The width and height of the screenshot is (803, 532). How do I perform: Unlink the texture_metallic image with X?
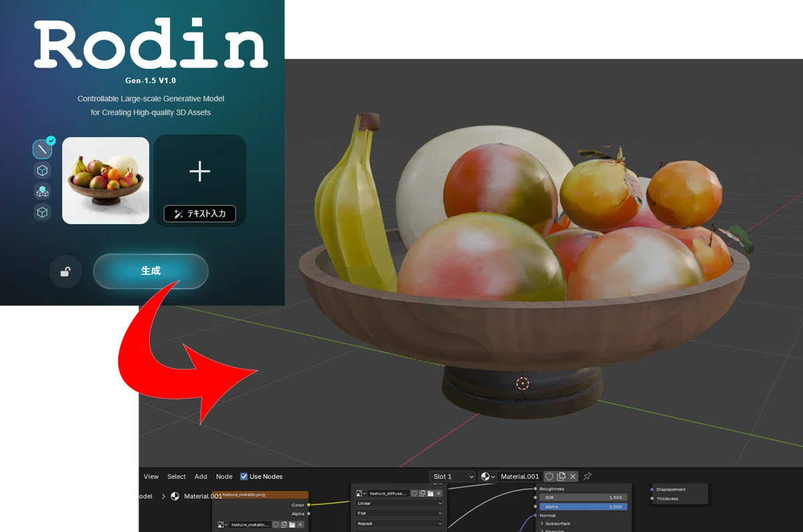click(300, 525)
